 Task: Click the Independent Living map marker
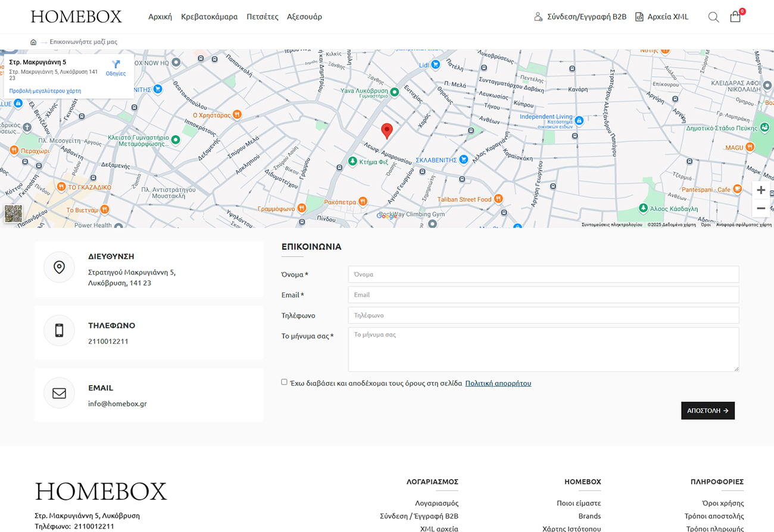point(579,120)
